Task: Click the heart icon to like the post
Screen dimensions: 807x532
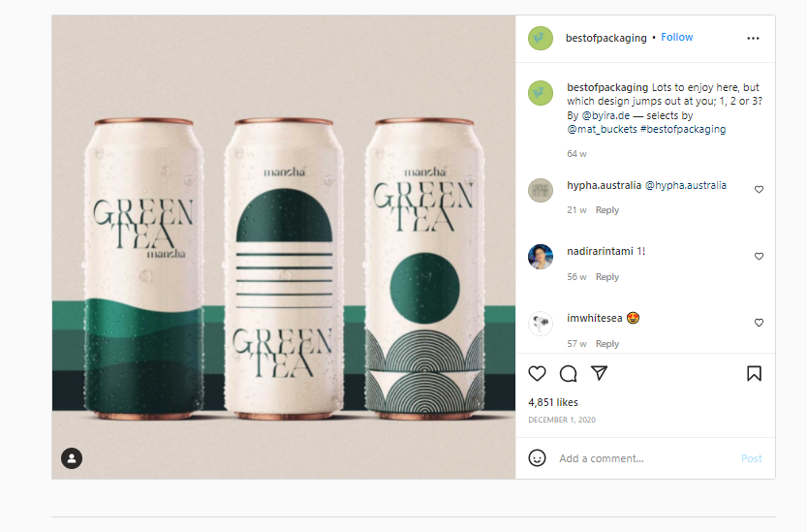Action: click(x=538, y=373)
